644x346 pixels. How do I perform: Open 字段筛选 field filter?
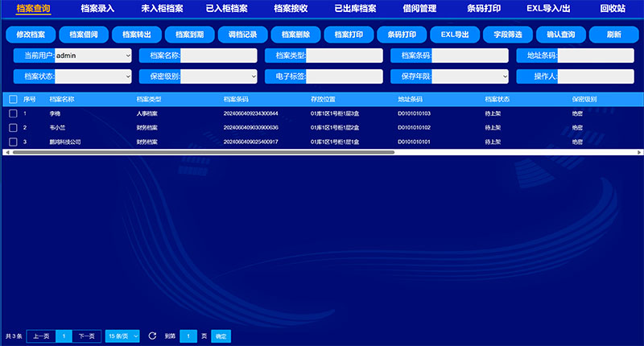coord(508,35)
